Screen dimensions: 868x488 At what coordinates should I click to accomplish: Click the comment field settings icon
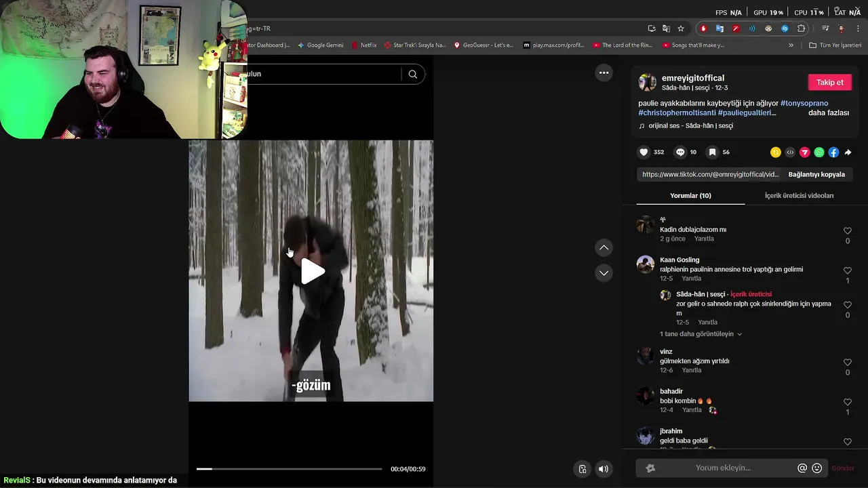pyautogui.click(x=650, y=468)
